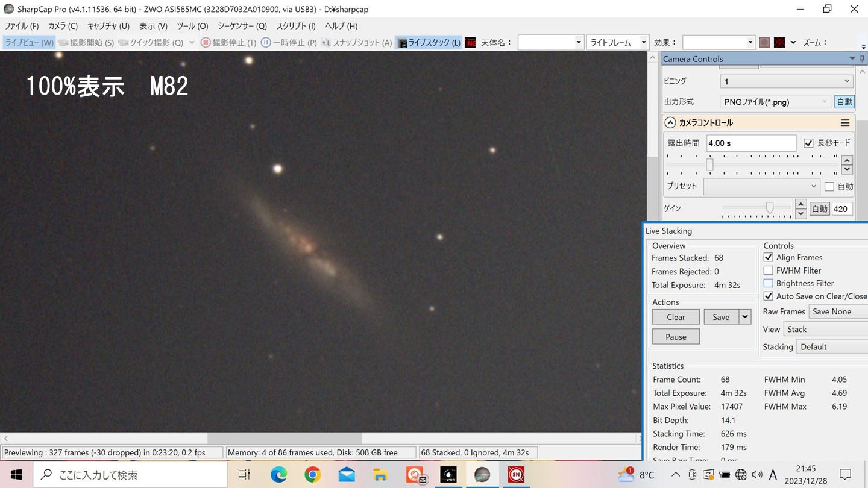Open the Light Frame (ライトフレーム) dropdown
This screenshot has height=488, width=868.
618,43
